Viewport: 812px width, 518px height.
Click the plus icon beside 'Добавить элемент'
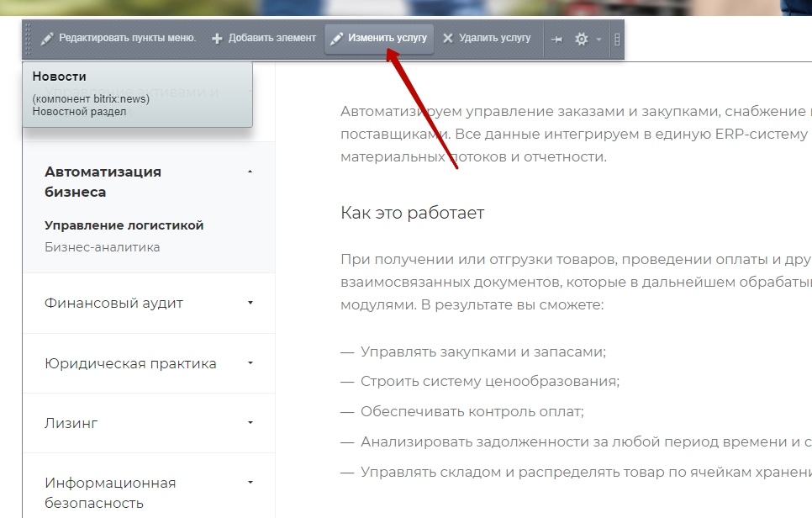217,39
